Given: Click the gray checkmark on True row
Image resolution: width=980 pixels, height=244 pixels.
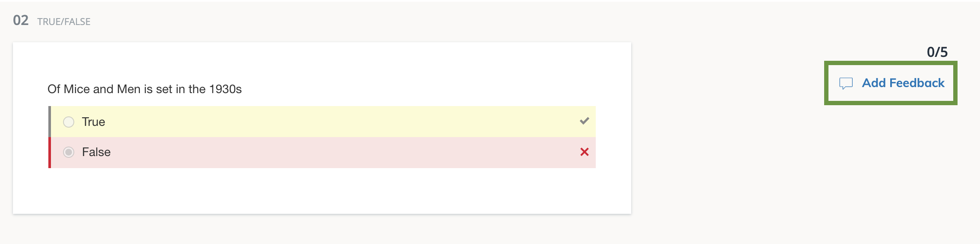Looking at the screenshot, I should pyautogui.click(x=584, y=121).
